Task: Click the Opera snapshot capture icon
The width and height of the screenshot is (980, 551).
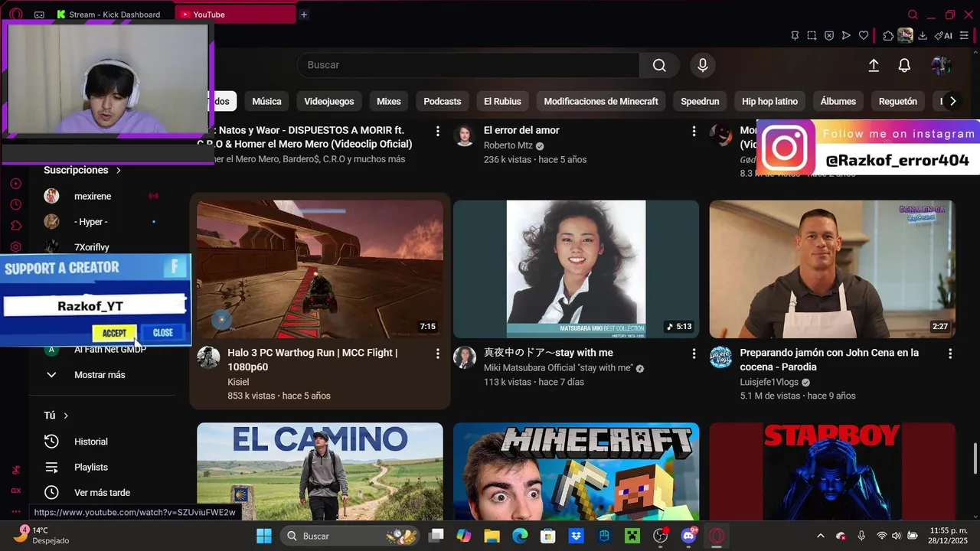Action: 812,35
